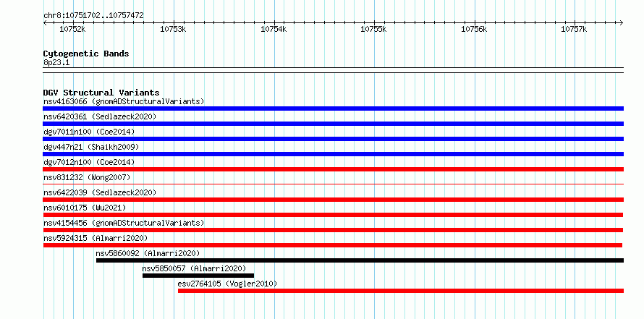The height and width of the screenshot is (319, 644).
Task: Select the red bar under nsv6010175
Action: pyautogui.click(x=333, y=215)
